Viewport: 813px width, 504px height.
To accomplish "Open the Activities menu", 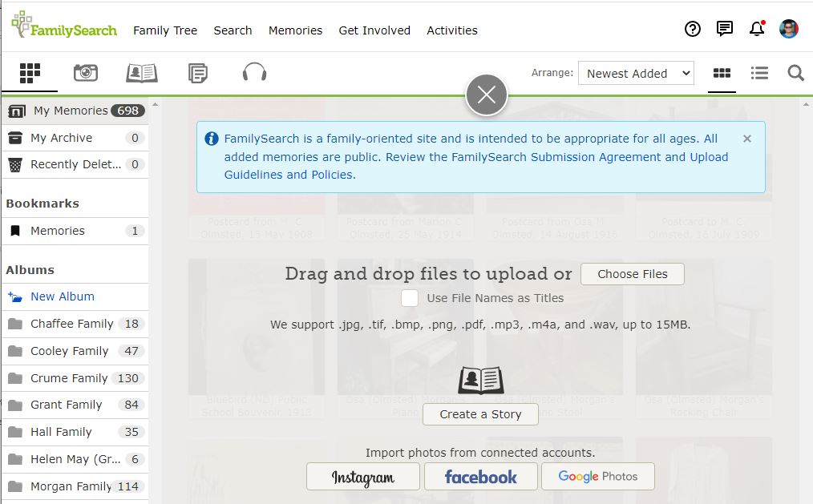I will [452, 30].
